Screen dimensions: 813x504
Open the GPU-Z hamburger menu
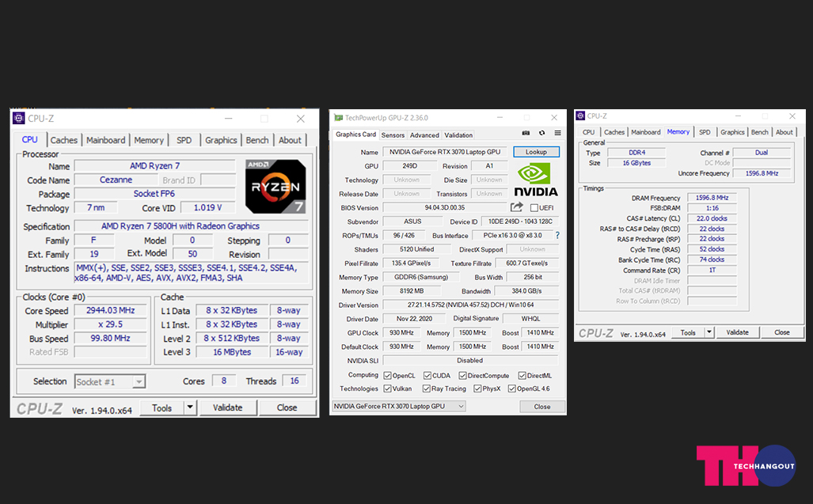point(558,133)
